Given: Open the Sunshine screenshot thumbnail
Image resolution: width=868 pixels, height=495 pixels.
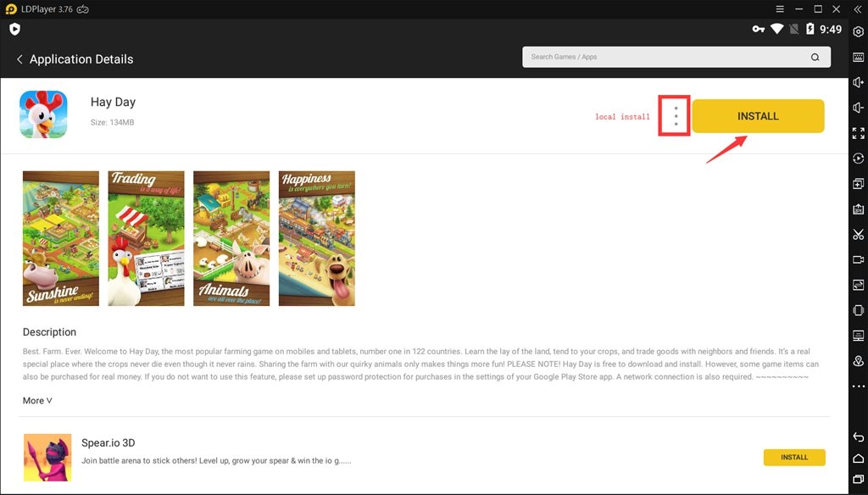Looking at the screenshot, I should [61, 239].
